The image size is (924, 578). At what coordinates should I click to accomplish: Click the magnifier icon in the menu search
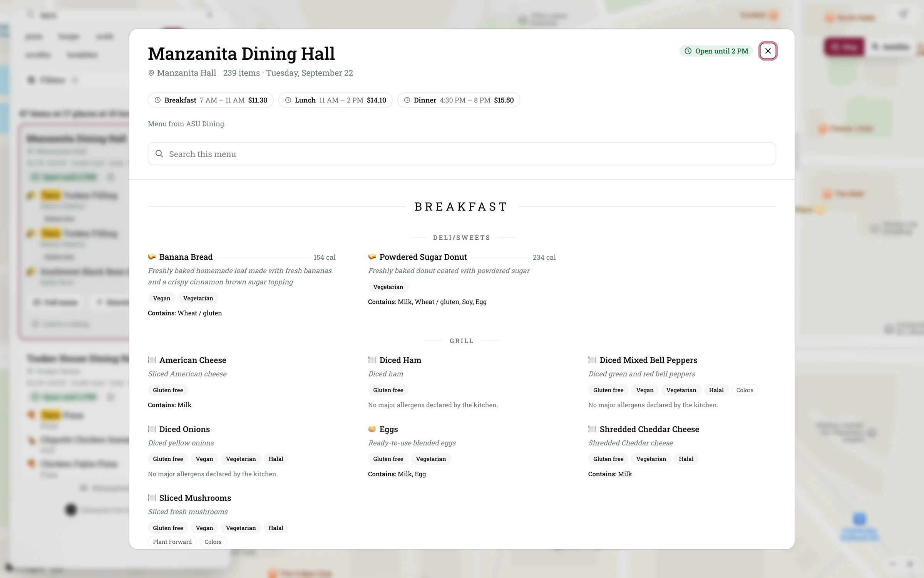point(159,154)
